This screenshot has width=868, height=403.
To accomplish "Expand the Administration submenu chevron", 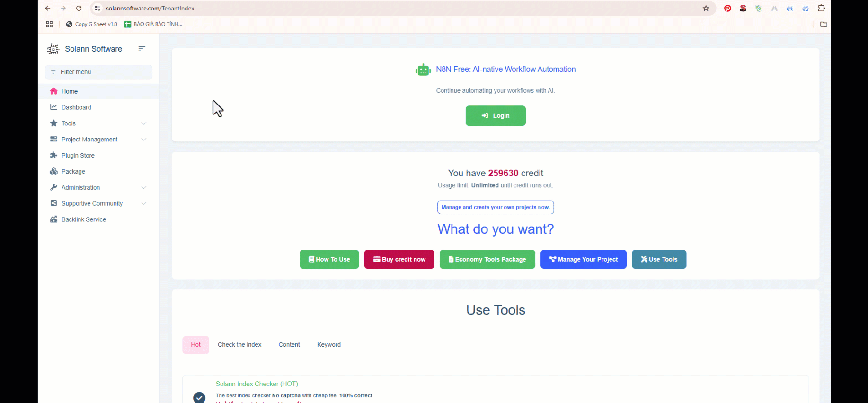I will (144, 188).
